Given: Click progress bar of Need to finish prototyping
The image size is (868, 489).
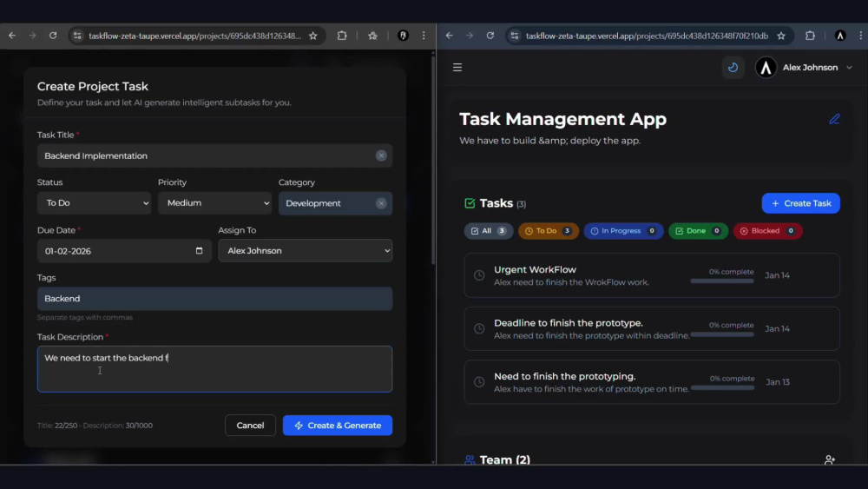Looking at the screenshot, I should [x=722, y=387].
